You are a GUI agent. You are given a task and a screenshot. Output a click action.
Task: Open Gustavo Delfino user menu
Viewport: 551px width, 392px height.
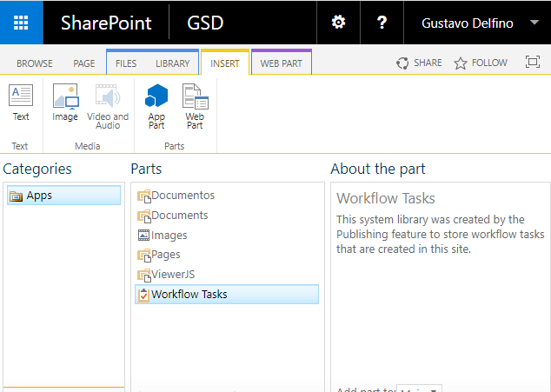(x=476, y=23)
